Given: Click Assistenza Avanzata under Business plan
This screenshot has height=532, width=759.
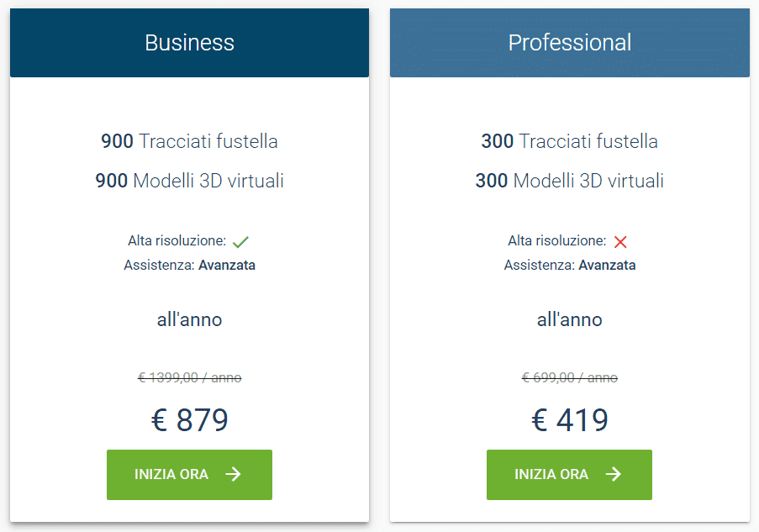Looking at the screenshot, I should tap(189, 264).
